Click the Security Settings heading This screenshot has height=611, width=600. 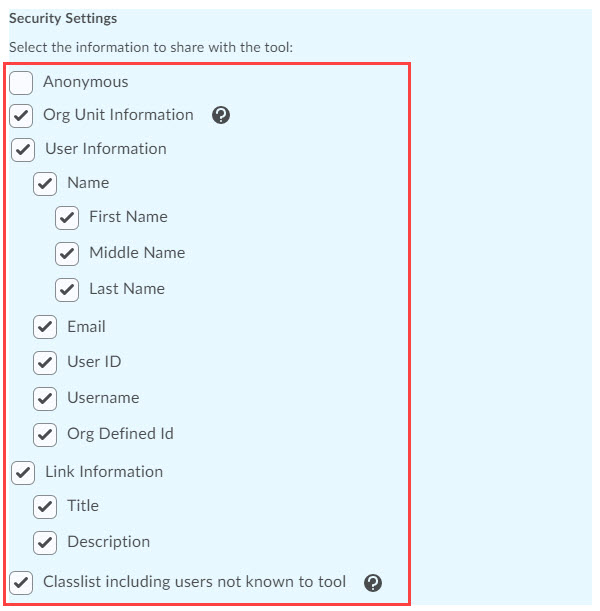click(62, 19)
